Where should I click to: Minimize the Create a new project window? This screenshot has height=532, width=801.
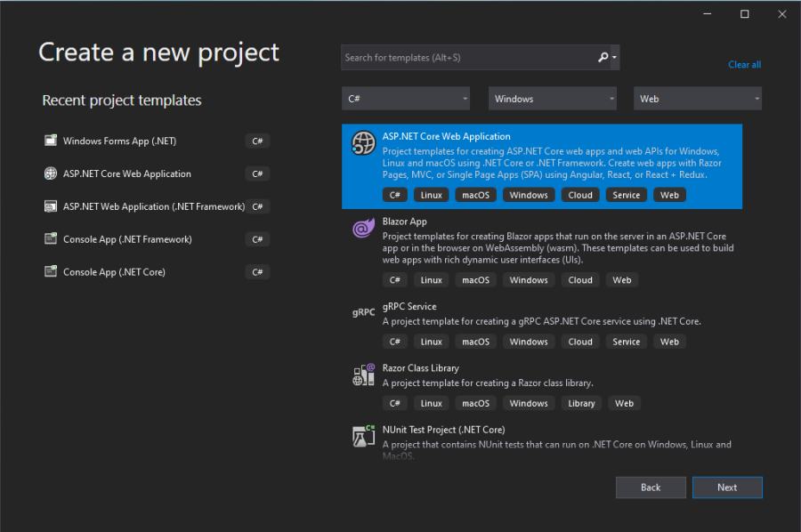tap(707, 13)
